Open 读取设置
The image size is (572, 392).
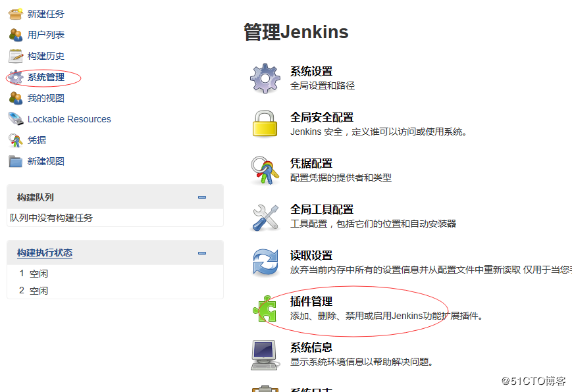(x=311, y=256)
